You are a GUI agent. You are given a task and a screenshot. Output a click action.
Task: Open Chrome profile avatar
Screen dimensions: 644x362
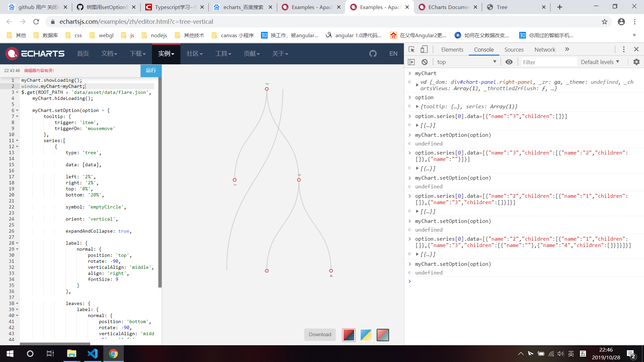coord(621,22)
